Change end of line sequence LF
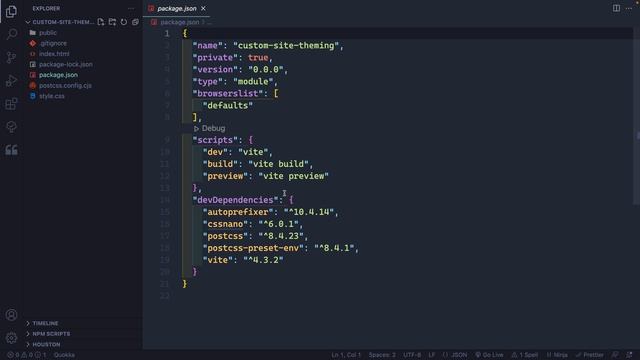Viewport: 640px width, 360px height. [432, 355]
